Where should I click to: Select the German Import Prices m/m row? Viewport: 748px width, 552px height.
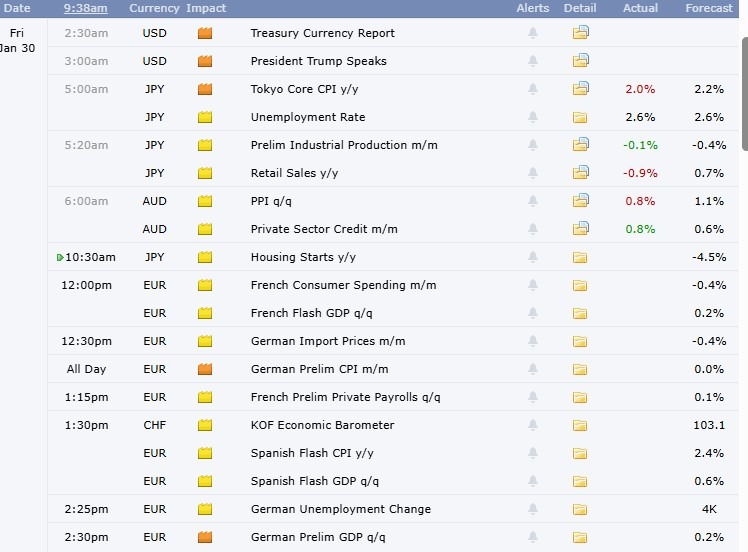point(327,341)
